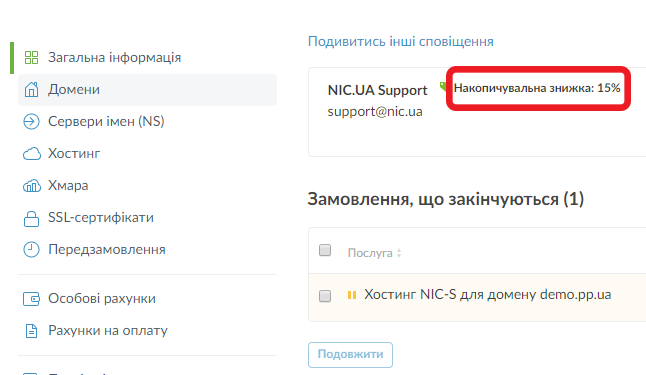Click the orange pause status icon
Image resolution: width=646 pixels, height=375 pixels.
pos(352,295)
